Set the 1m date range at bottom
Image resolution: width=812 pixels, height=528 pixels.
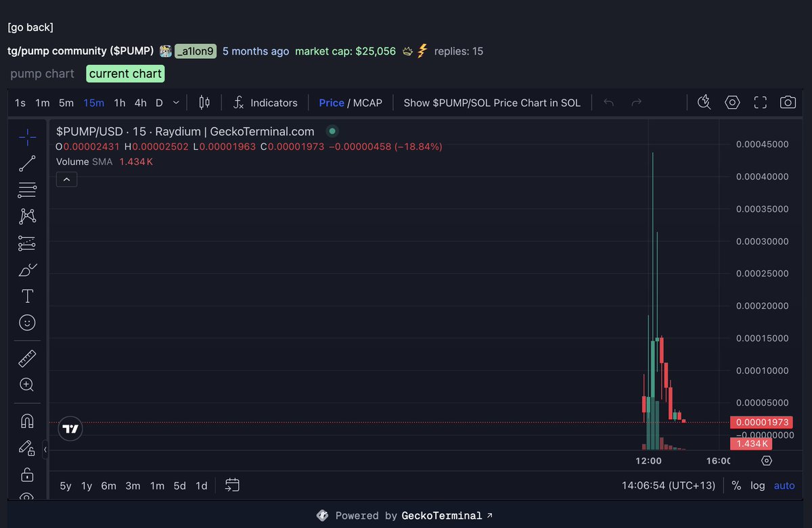point(157,485)
